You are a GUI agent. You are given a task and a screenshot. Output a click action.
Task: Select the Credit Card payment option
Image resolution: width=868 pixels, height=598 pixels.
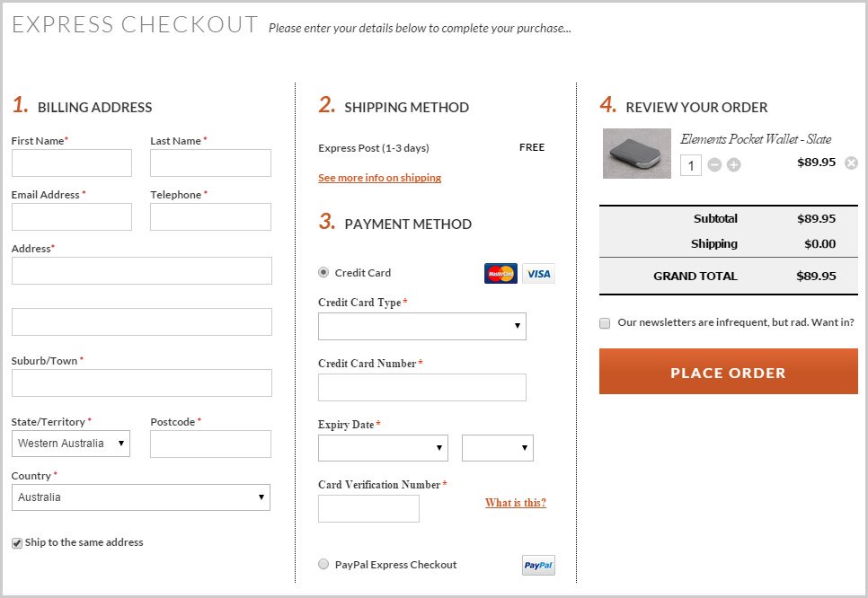[323, 273]
